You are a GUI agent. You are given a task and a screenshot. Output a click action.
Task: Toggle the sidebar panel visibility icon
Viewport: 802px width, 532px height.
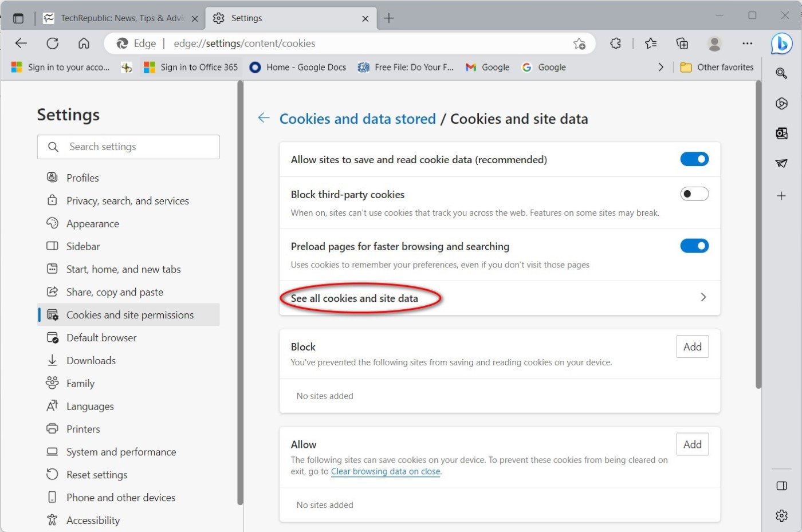pos(781,486)
